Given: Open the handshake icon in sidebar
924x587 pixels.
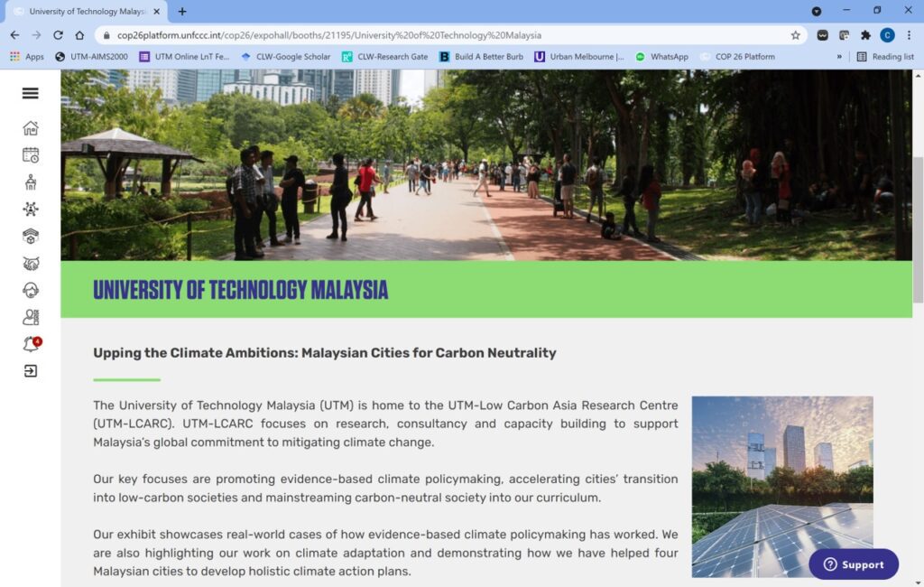Looking at the screenshot, I should (x=30, y=263).
